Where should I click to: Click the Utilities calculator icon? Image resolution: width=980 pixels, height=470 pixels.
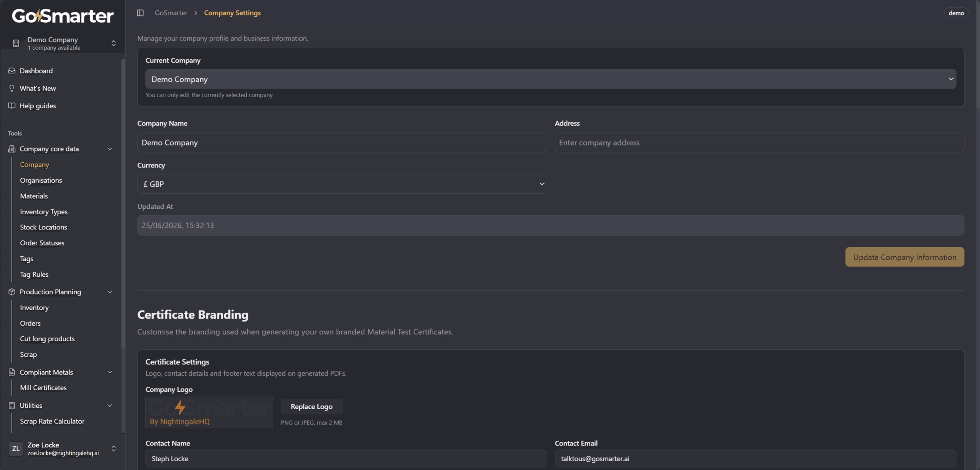coord(12,405)
